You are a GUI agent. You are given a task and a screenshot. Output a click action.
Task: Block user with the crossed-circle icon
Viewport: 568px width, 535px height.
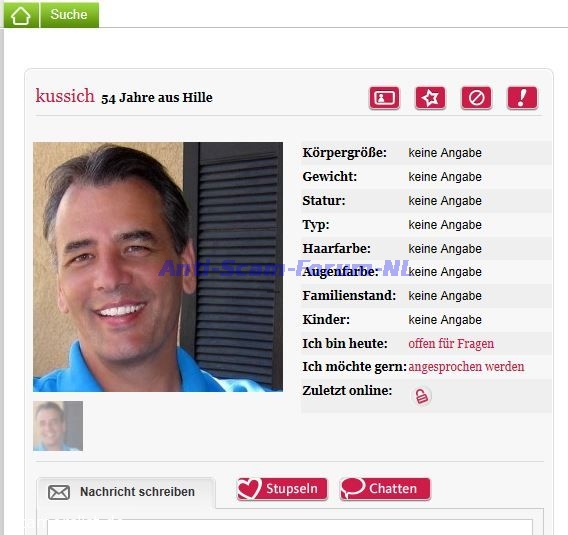[x=476, y=98]
